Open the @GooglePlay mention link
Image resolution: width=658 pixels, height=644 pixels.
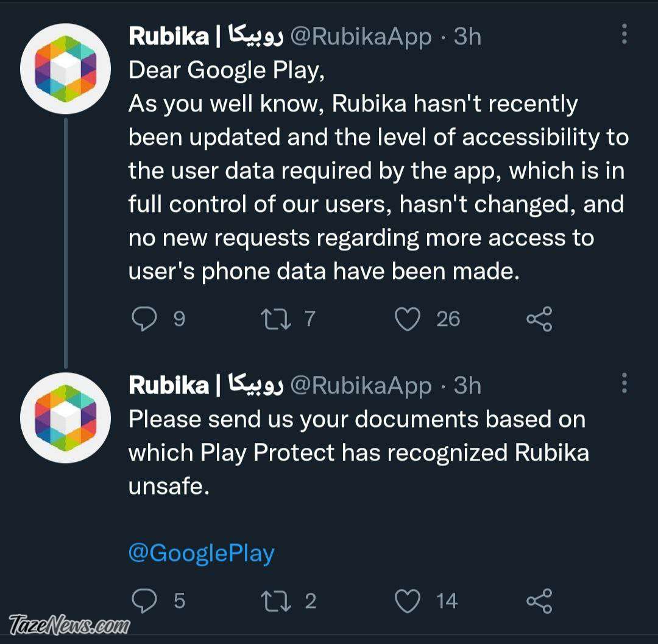pos(202,553)
